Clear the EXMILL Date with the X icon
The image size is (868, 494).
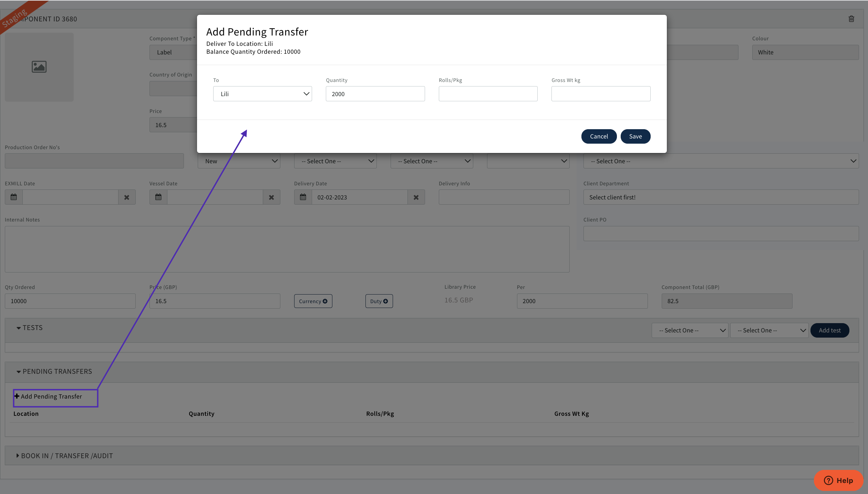[x=127, y=197]
